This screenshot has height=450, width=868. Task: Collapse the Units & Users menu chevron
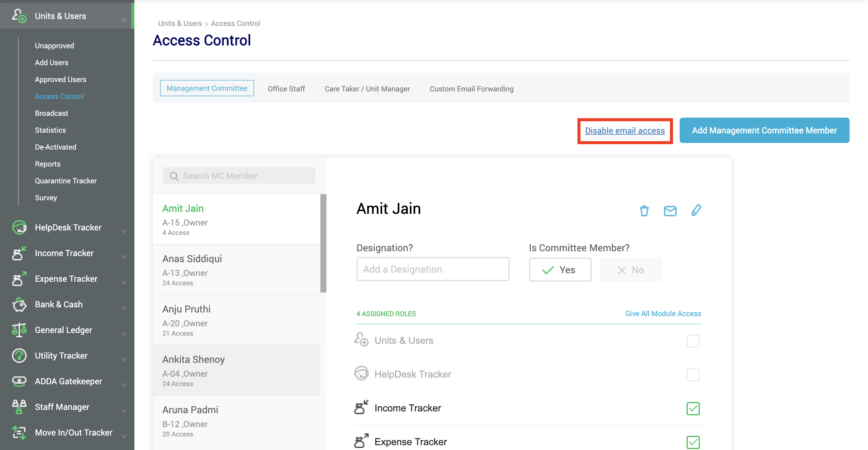tap(124, 20)
